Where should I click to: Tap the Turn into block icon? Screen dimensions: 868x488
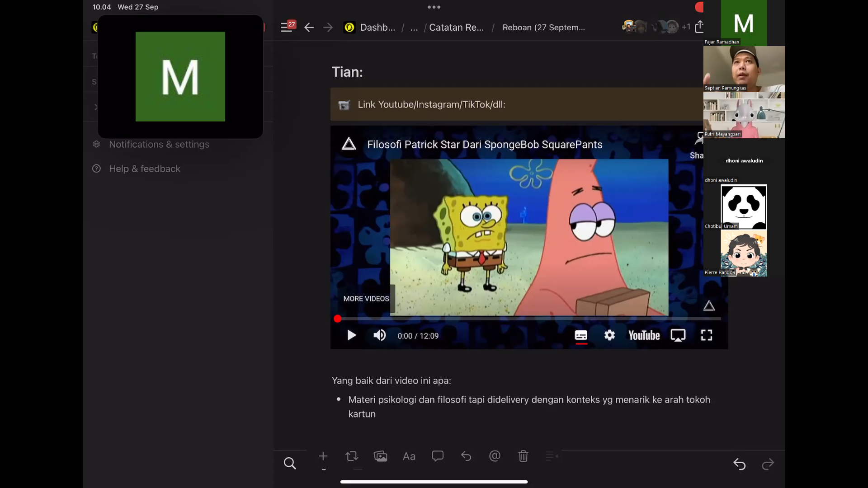(x=352, y=456)
